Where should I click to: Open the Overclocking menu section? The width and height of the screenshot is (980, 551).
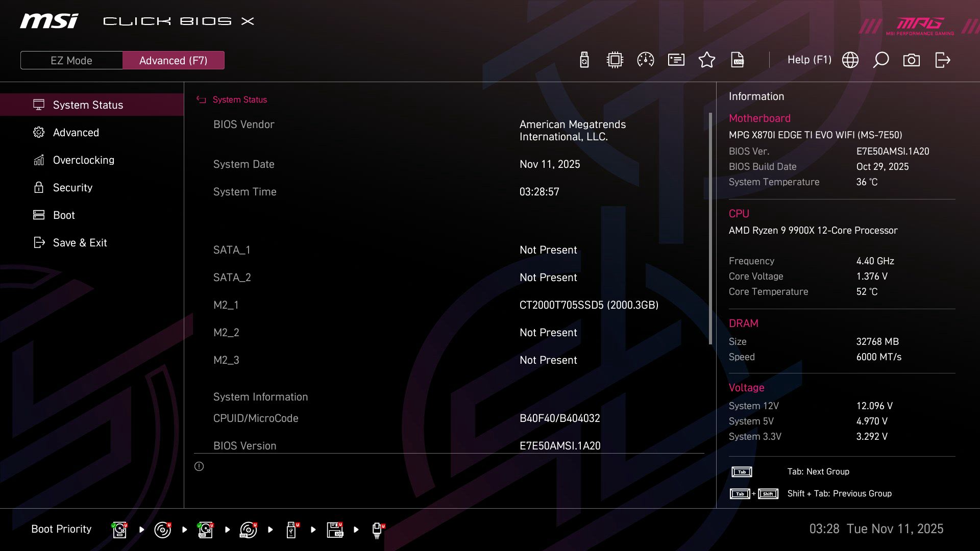(x=83, y=160)
